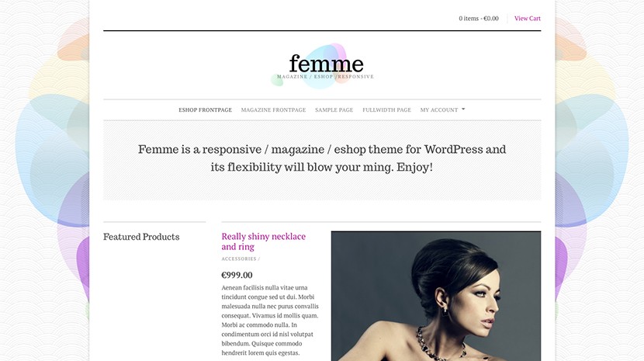Go to the Eshop Frontpage menu item
Image resolution: width=644 pixels, height=361 pixels.
[x=205, y=109]
